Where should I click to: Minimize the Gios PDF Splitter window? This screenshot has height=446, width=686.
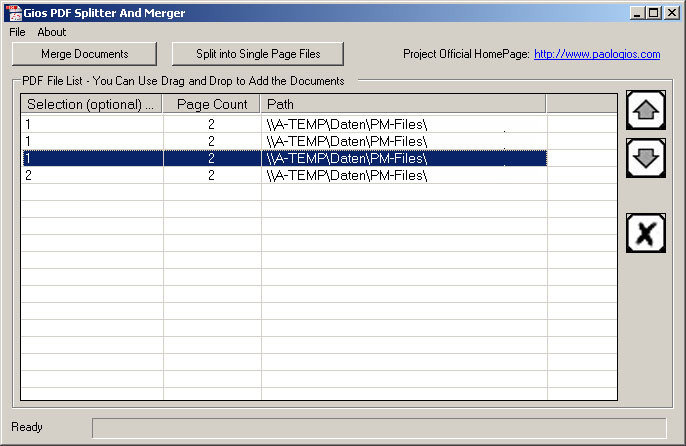point(637,13)
